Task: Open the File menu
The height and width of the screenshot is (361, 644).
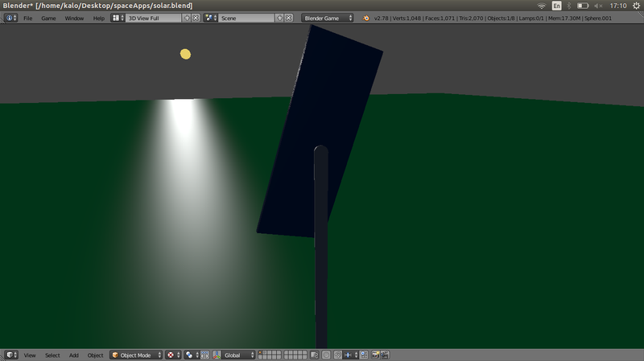Action: [28, 18]
